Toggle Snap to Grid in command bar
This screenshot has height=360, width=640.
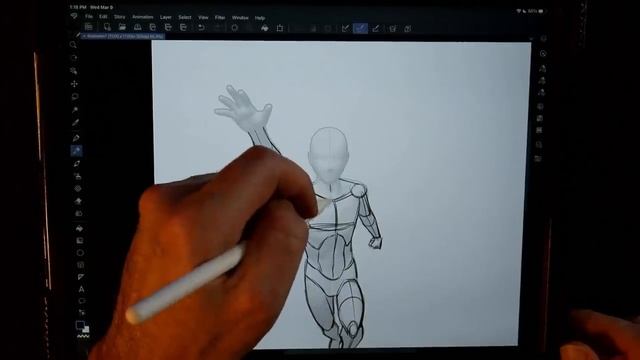376,29
